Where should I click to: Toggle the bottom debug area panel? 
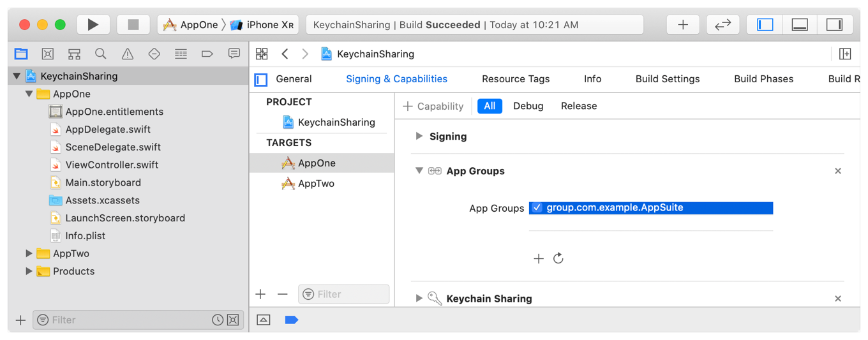click(x=800, y=25)
